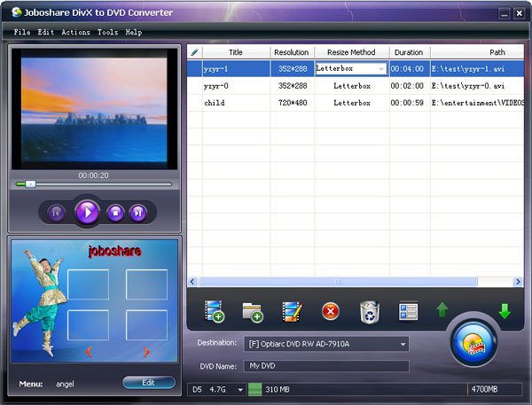Viewport: 532px width, 405px height.
Task: Move the preview seek slider handle
Action: coord(30,184)
